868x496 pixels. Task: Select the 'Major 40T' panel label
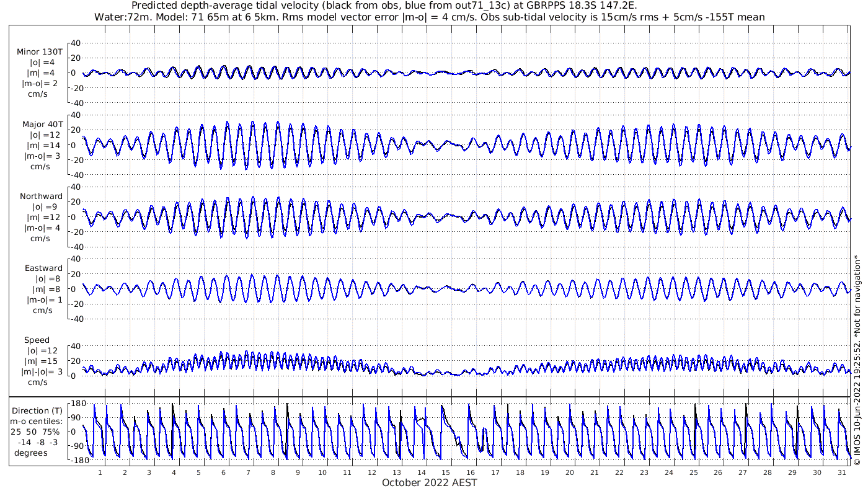pos(40,124)
